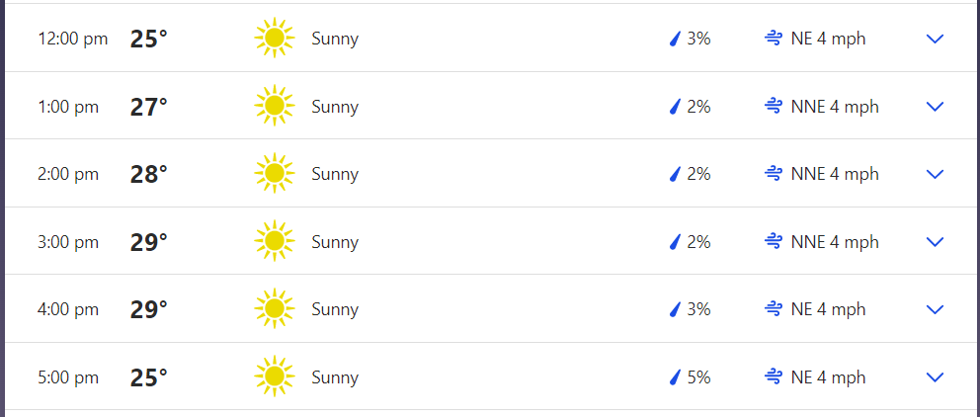
Task: Expand the 12:00 pm forecast details chevron
Action: coord(935,39)
